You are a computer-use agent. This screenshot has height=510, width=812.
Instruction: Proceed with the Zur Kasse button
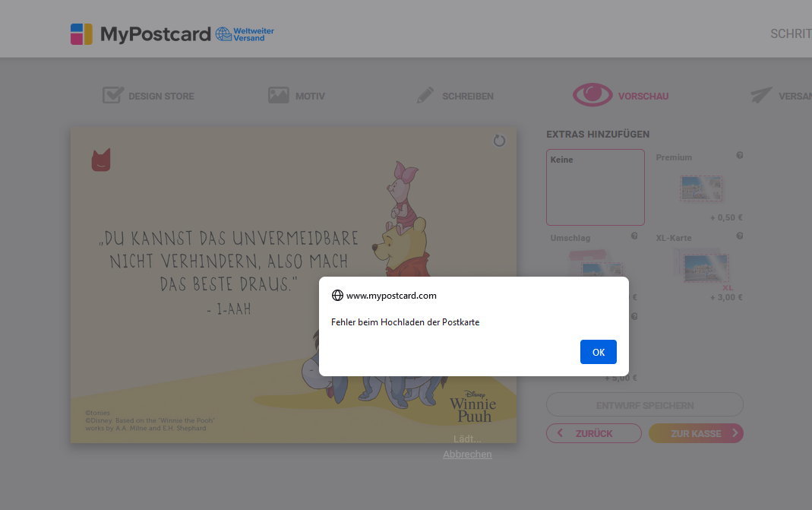(696, 433)
